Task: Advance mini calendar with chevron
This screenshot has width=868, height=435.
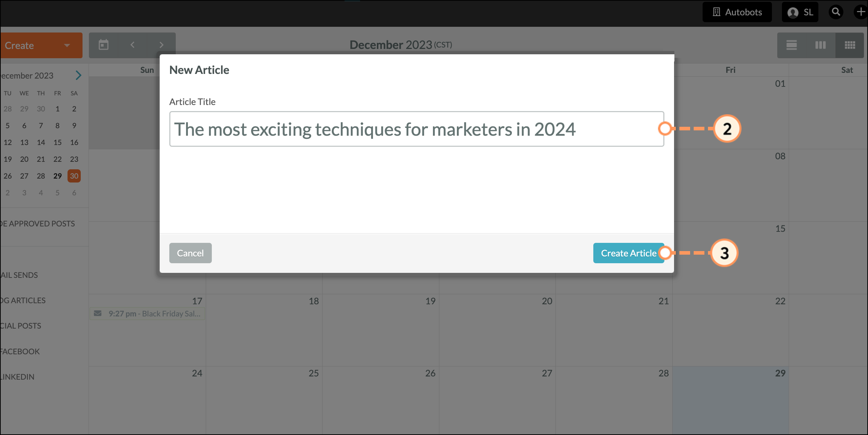Action: click(x=79, y=75)
